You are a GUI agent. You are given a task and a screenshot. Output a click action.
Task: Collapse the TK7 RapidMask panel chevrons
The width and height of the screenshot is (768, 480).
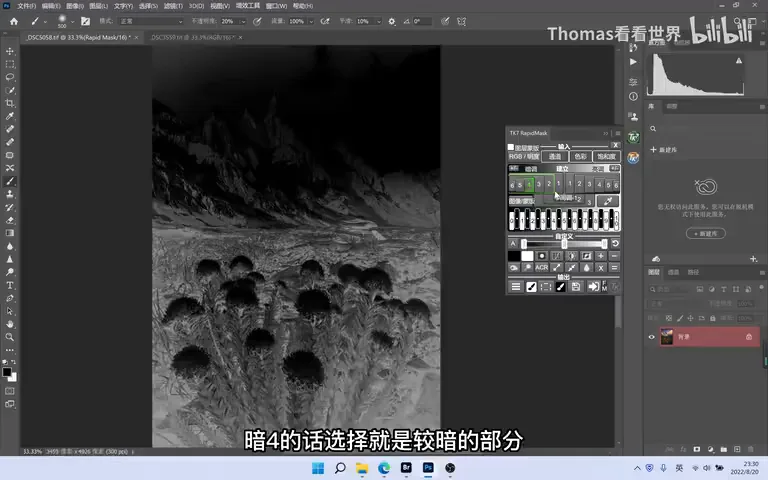point(606,133)
